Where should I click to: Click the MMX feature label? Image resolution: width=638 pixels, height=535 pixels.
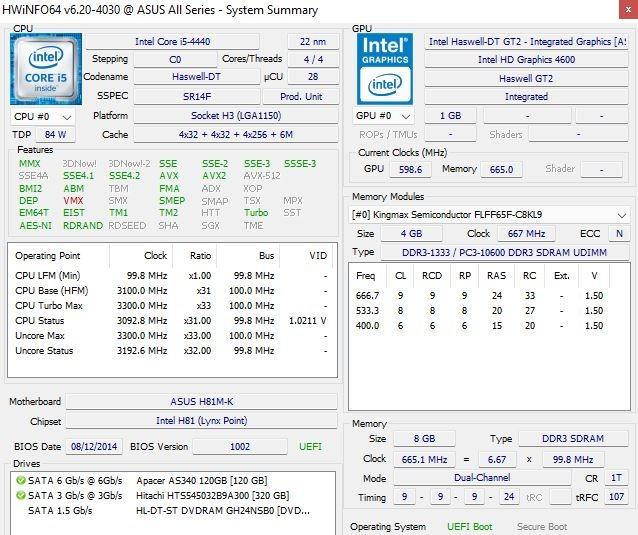pos(30,164)
